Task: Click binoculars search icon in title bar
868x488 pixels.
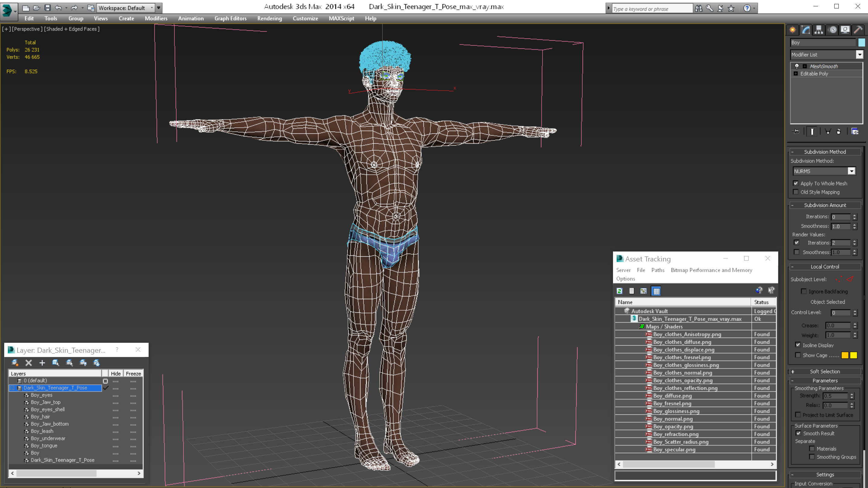Action: click(699, 8)
